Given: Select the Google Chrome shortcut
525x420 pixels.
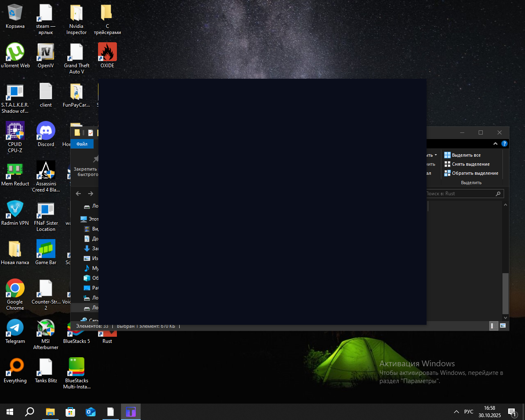Looking at the screenshot, I should 15,289.
